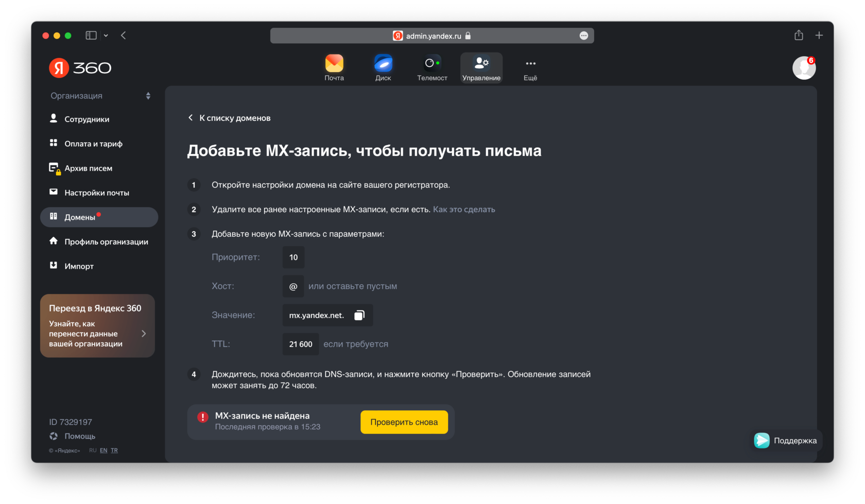
Task: Open the Как это сделать help link
Action: [x=464, y=210]
